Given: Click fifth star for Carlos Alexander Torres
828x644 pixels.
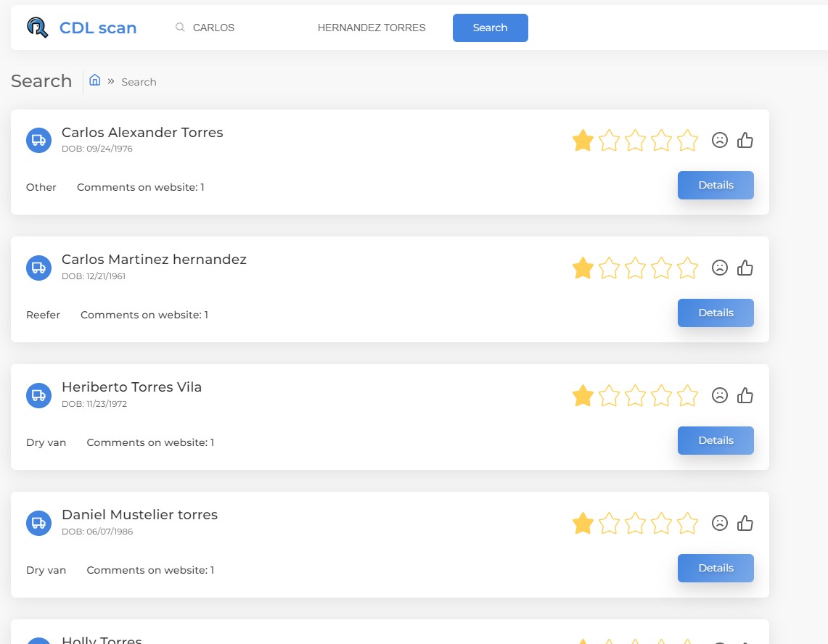Looking at the screenshot, I should coord(687,141).
